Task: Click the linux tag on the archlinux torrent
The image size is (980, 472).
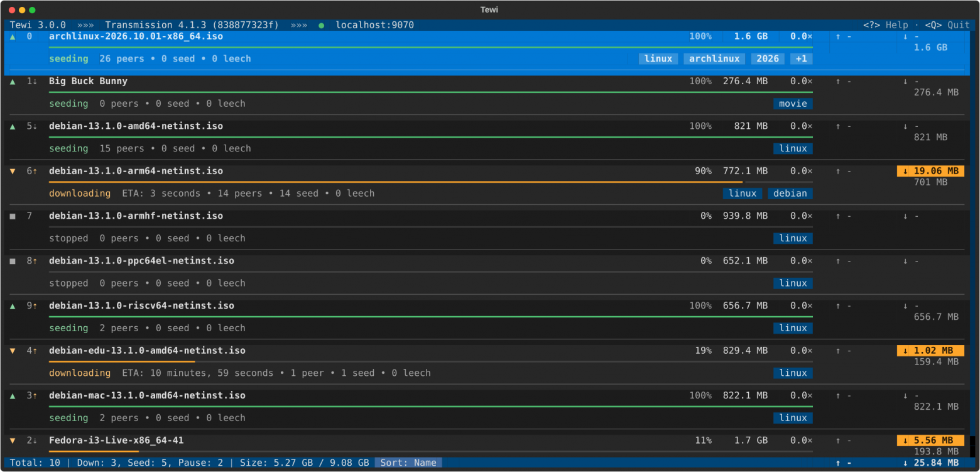Action: (658, 58)
